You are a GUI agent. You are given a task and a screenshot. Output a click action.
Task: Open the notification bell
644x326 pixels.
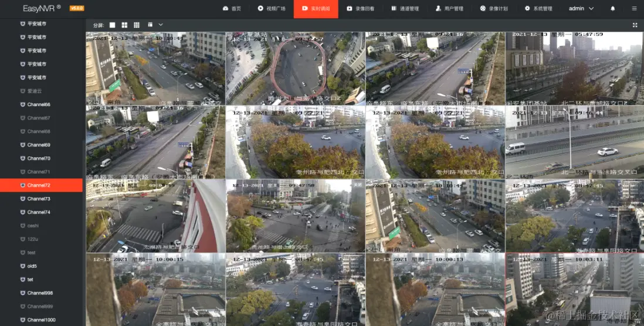tap(612, 8)
